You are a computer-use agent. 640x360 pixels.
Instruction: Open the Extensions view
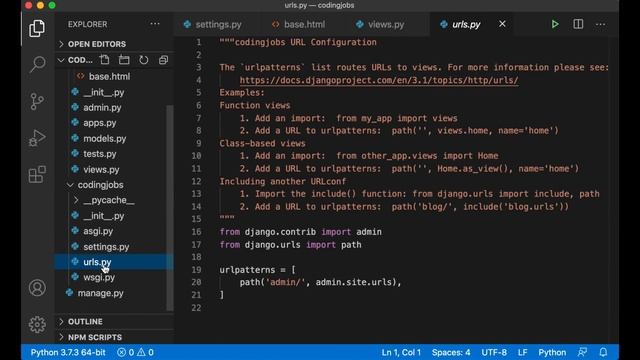click(x=37, y=174)
